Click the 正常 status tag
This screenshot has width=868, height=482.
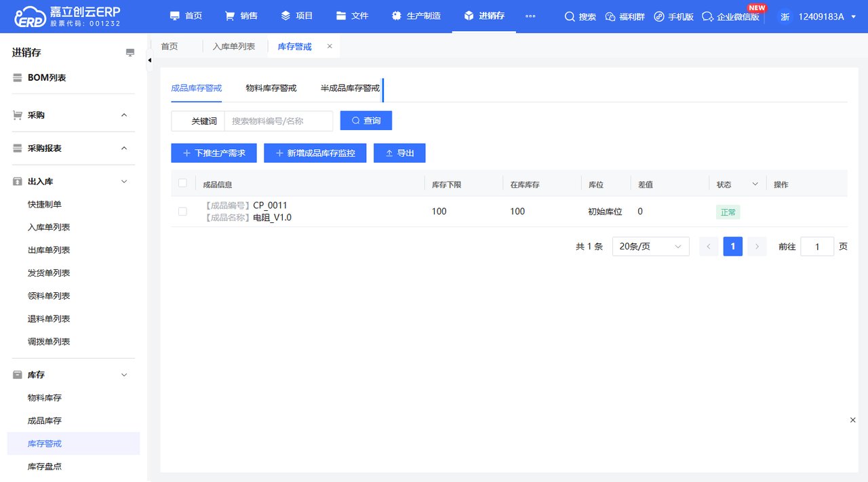coord(728,212)
